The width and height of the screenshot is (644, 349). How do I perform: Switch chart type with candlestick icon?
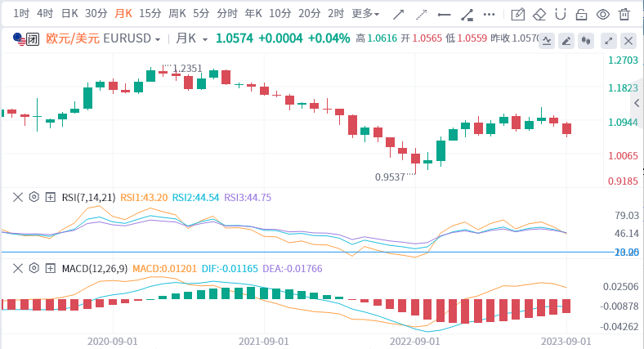(x=586, y=41)
